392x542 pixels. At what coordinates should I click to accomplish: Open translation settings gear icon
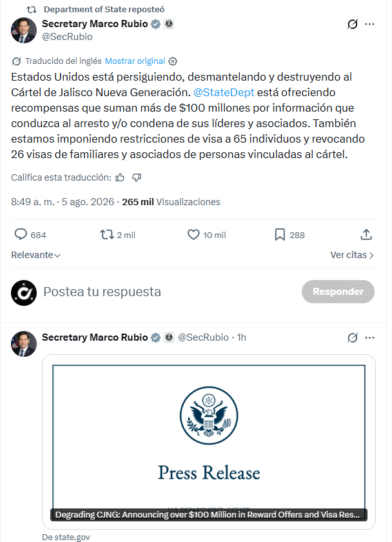[173, 61]
